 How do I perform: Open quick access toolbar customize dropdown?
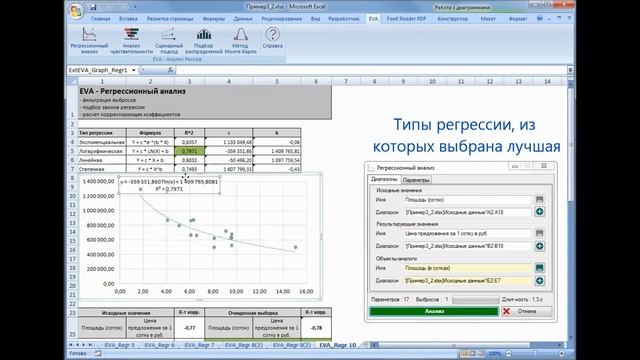pos(135,7)
